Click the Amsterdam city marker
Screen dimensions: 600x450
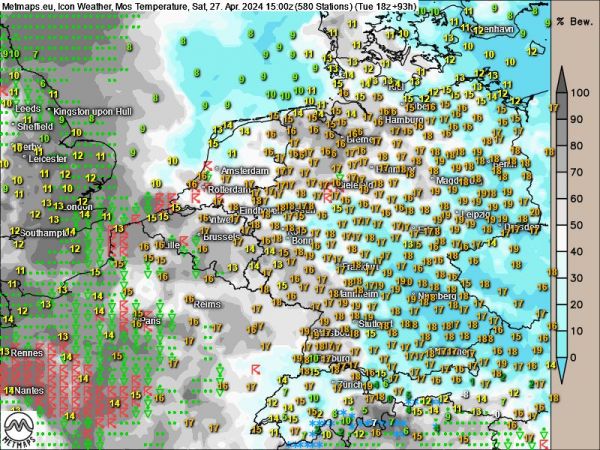[218, 172]
